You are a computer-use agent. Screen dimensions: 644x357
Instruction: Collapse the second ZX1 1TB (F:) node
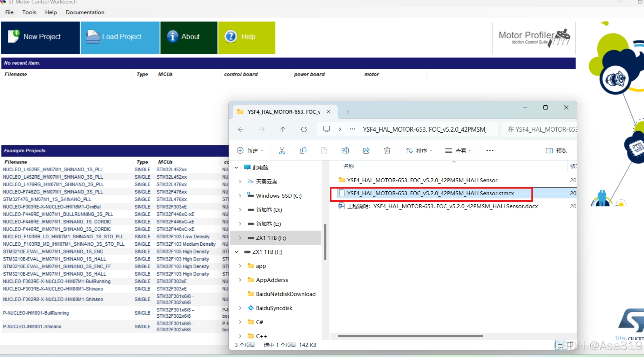point(237,252)
